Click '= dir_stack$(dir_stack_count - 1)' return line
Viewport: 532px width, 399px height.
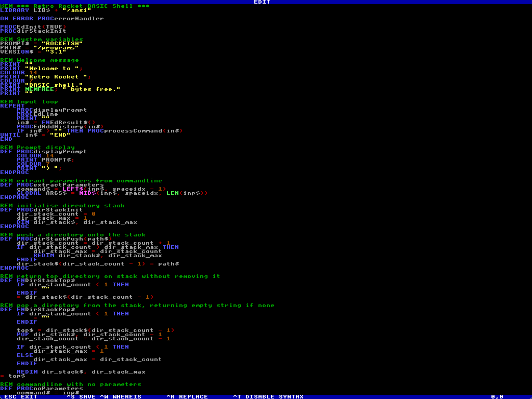85,297
